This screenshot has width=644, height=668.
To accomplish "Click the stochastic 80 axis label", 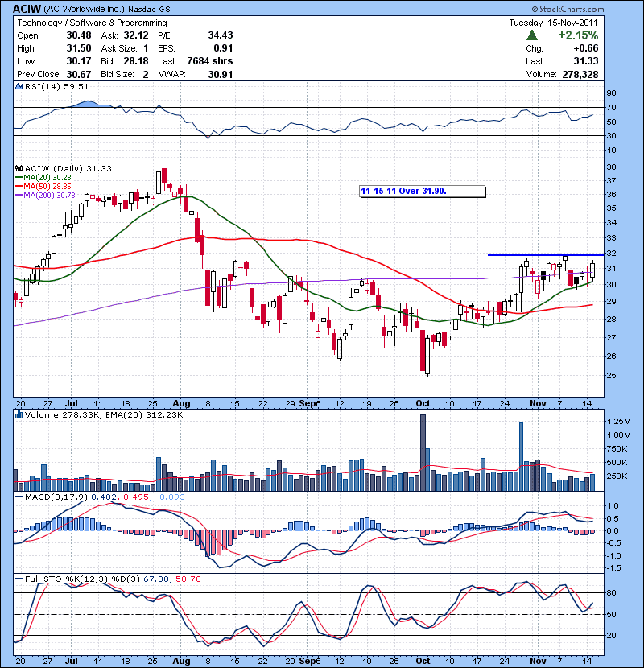I will pyautogui.click(x=611, y=592).
